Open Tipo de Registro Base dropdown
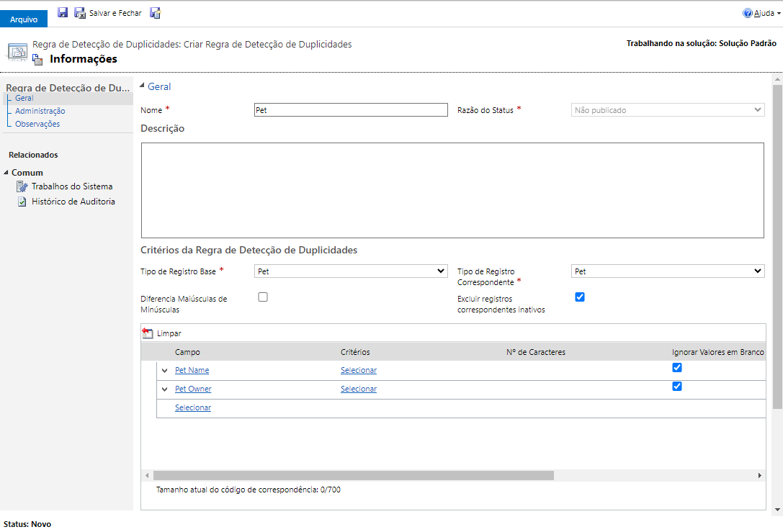 351,271
